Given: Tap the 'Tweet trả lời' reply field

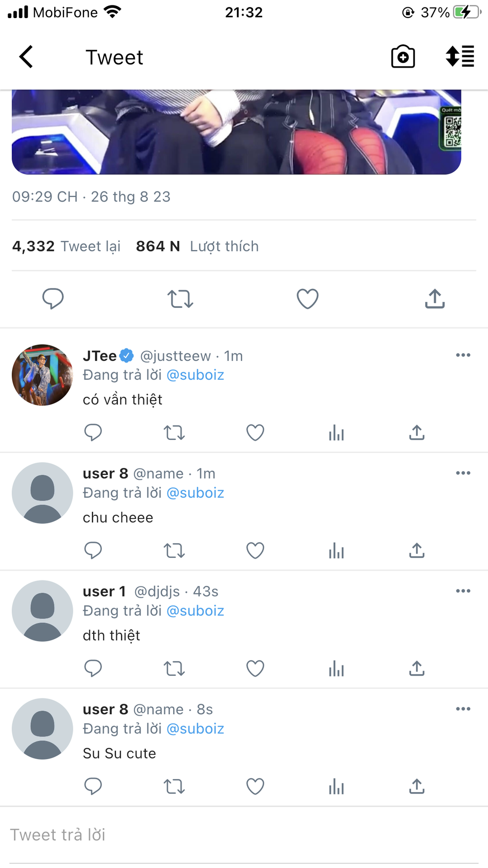Looking at the screenshot, I should [244, 835].
